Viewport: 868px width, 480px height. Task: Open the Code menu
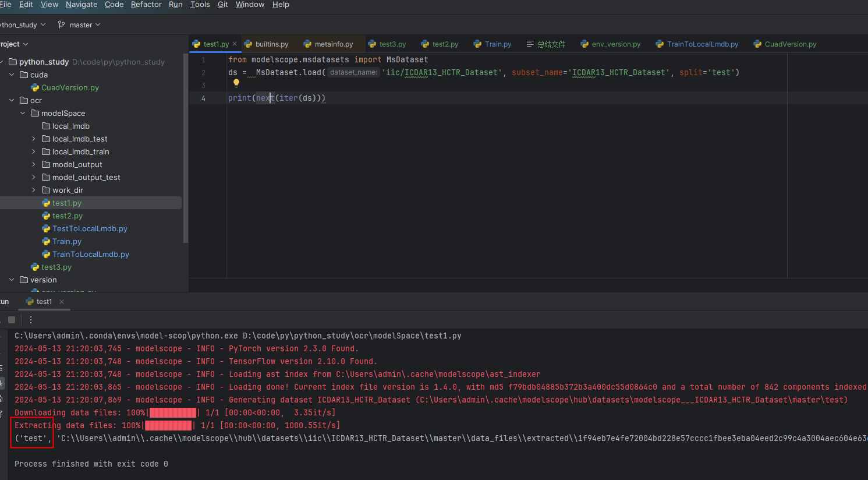coord(114,5)
